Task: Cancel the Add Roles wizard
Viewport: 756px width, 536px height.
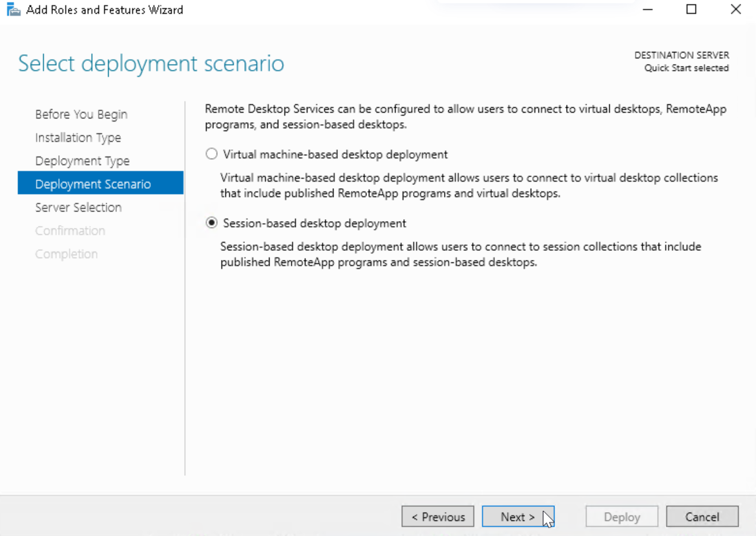Action: point(702,517)
